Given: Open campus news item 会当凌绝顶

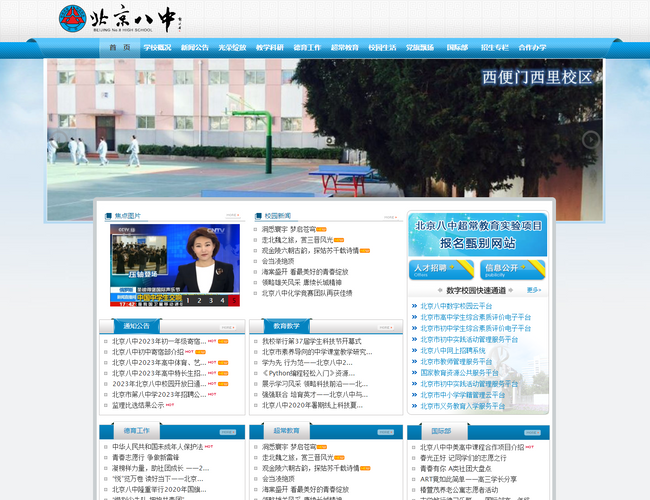Looking at the screenshot, I should point(278,261).
